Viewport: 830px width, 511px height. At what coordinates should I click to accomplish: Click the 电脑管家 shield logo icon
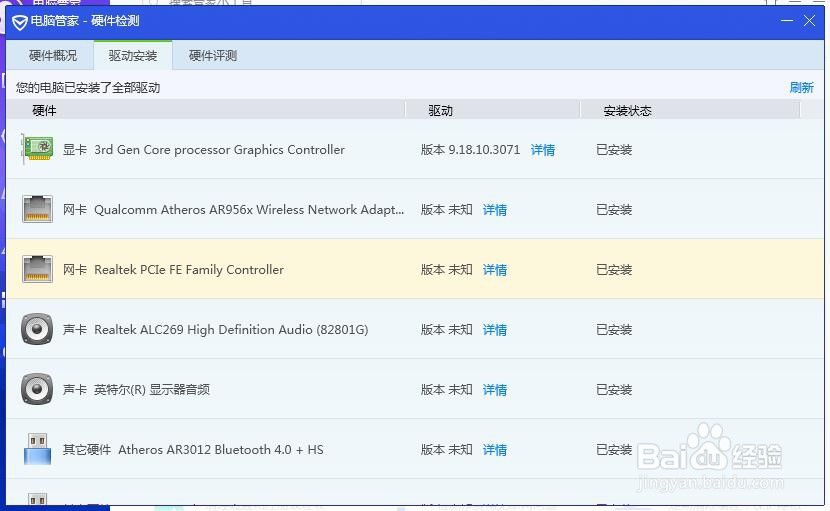[x=20, y=22]
